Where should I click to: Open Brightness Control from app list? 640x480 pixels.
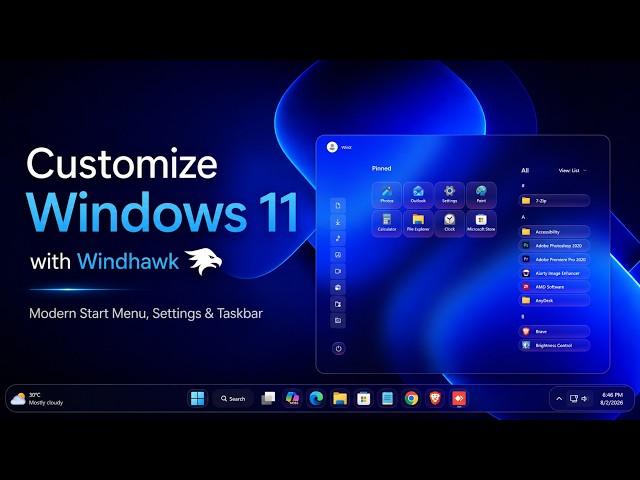pos(554,345)
